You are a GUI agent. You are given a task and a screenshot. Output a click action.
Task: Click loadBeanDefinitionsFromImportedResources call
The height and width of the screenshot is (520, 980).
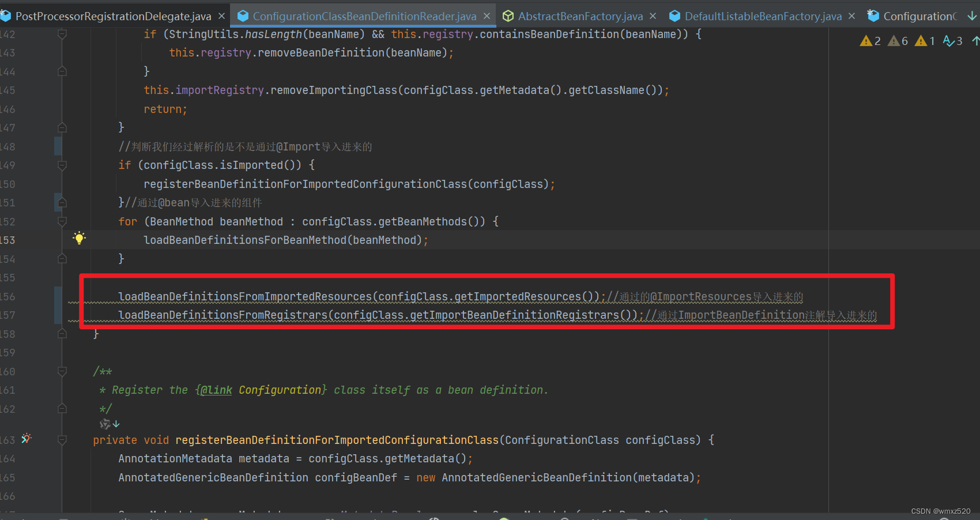click(246, 296)
